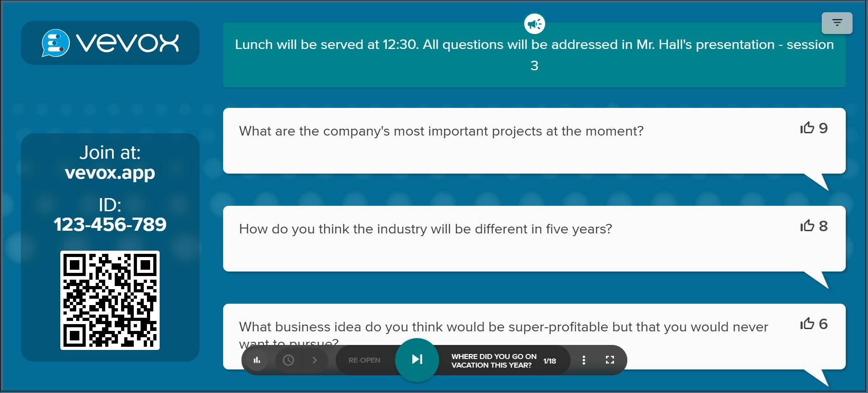The image size is (868, 393).
Task: Select the "Where did you go on vacation" poll title
Action: tap(493, 361)
